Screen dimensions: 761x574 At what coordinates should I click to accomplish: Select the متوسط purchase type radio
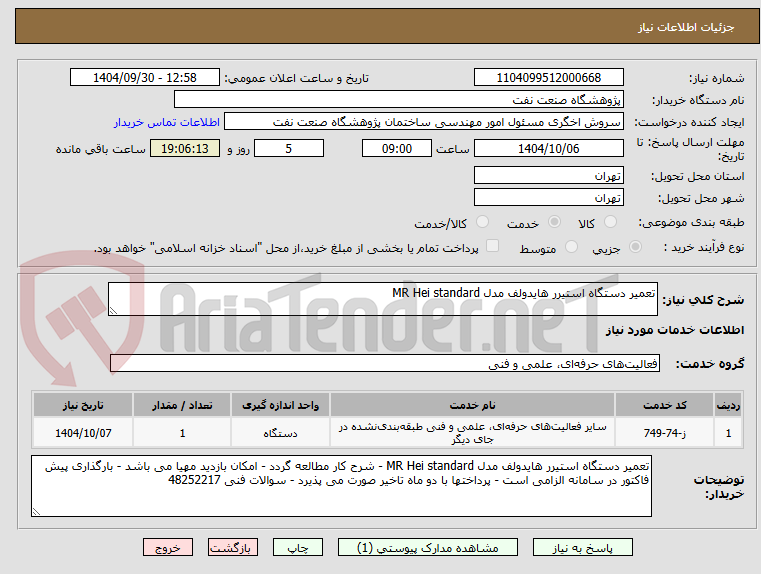pyautogui.click(x=571, y=246)
